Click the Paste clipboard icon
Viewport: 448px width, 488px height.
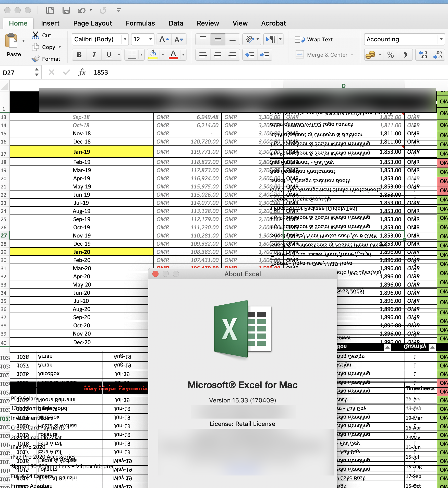(11, 40)
